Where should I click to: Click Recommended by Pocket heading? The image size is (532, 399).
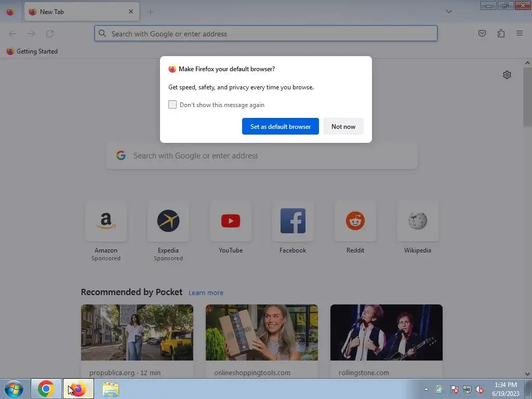tap(131, 292)
